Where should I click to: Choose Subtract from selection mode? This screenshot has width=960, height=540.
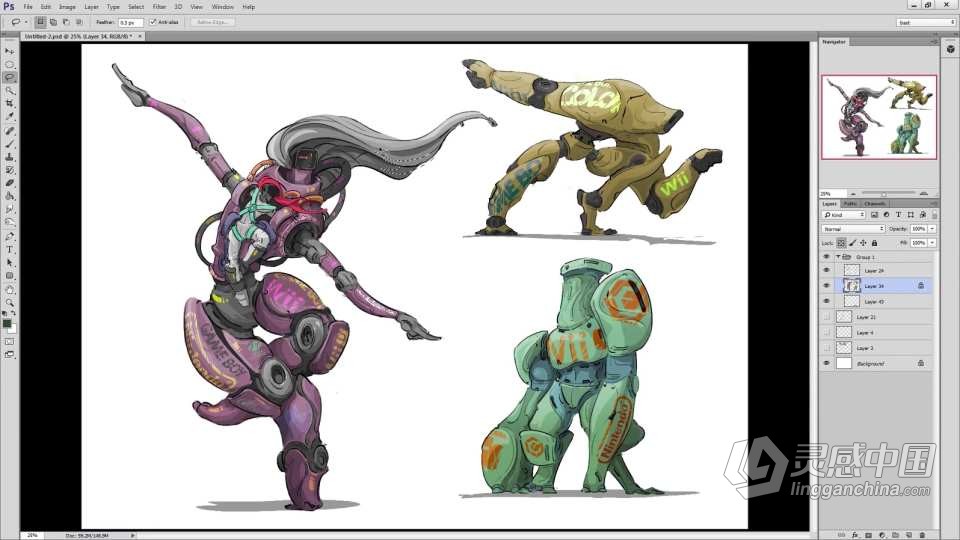coord(66,22)
